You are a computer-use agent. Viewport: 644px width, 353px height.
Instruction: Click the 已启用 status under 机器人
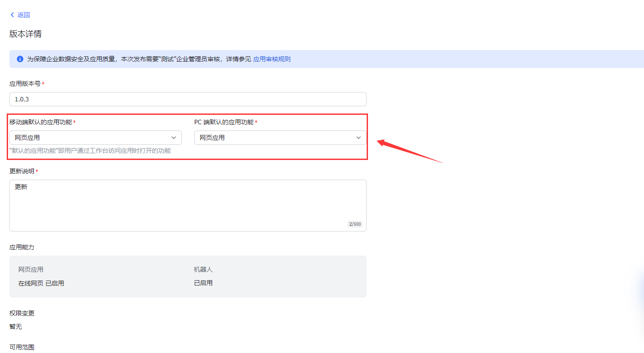pos(203,283)
